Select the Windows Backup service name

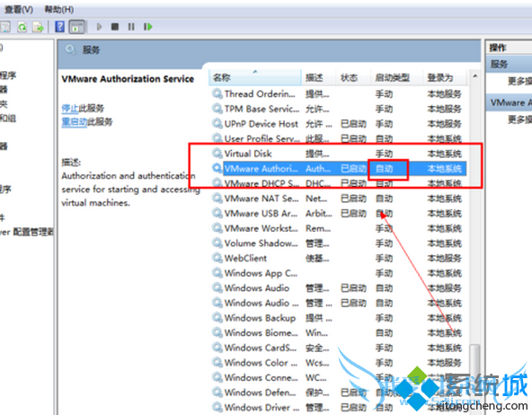[260, 317]
